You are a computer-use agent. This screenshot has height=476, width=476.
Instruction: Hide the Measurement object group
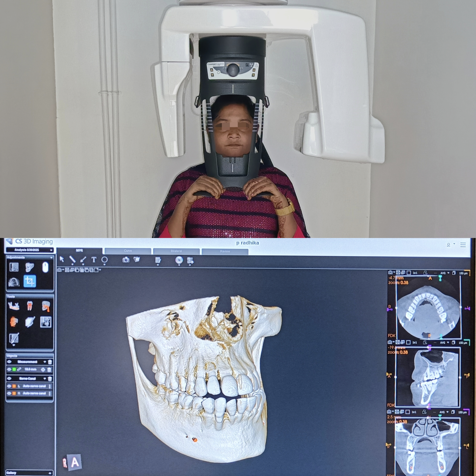(x=9, y=362)
